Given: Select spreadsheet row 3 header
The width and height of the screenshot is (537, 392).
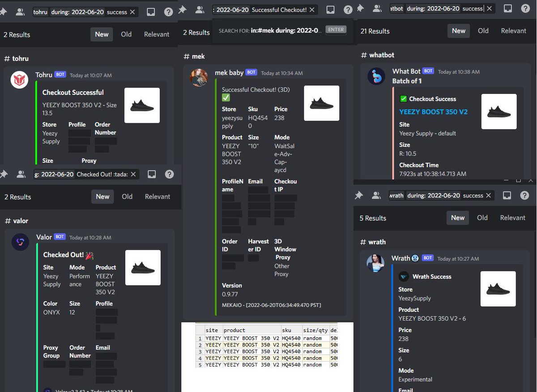Looking at the screenshot, I should pos(200,351).
